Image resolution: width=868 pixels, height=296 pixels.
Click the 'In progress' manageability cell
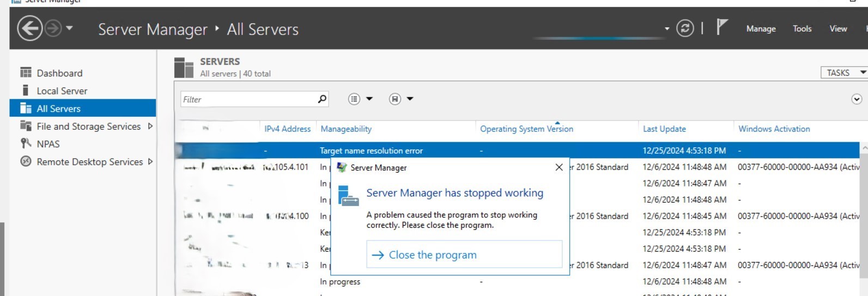[x=340, y=282]
